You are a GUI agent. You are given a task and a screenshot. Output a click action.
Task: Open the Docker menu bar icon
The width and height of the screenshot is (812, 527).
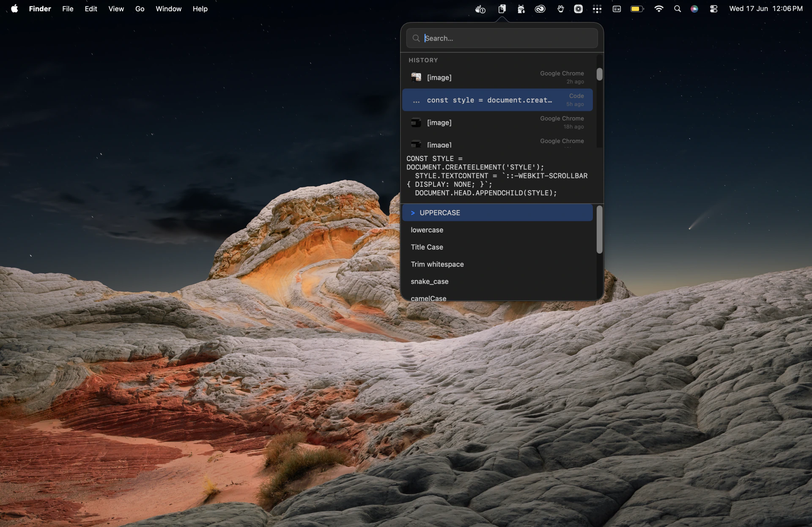point(480,9)
